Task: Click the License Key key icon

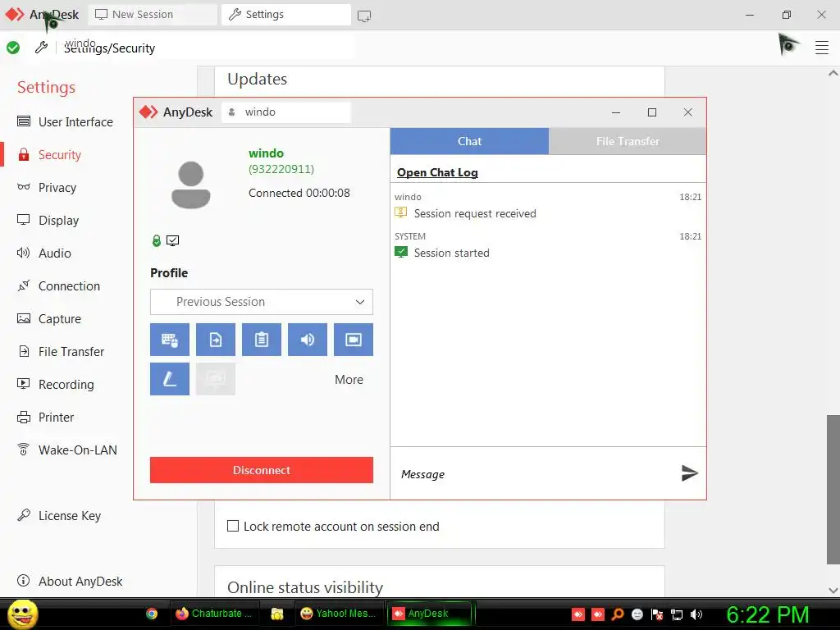Action: pos(24,515)
